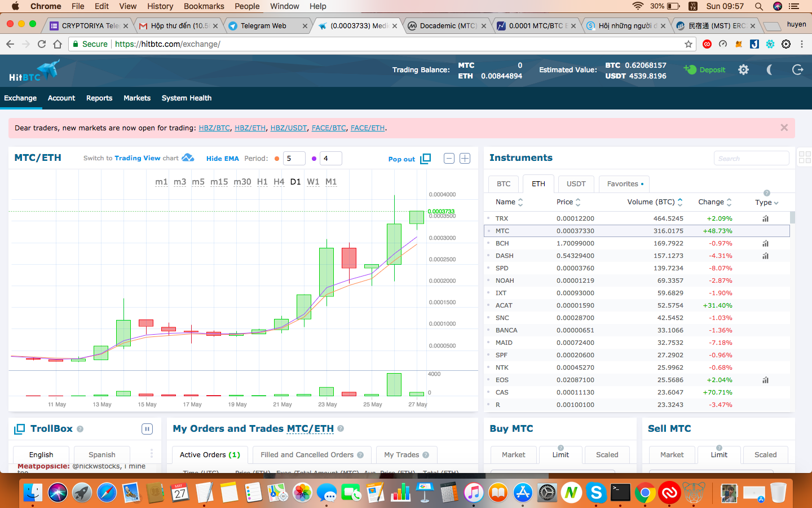The height and width of the screenshot is (508, 812).
Task: Open the History menu in menu bar
Action: [x=160, y=6]
